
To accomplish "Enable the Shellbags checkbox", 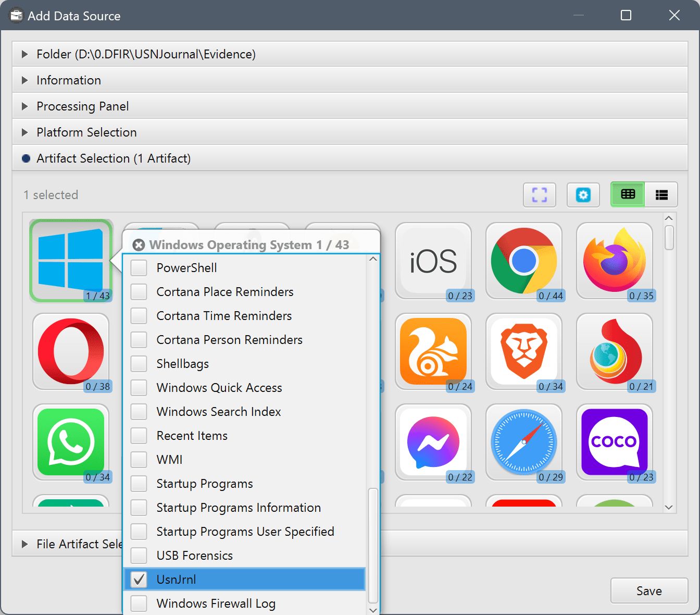I will coord(139,364).
